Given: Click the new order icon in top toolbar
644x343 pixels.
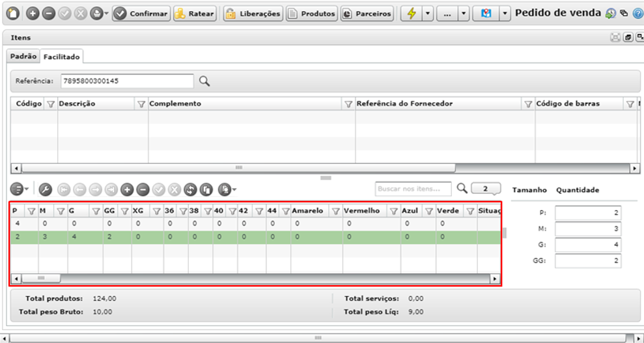Looking at the screenshot, I should point(13,14).
